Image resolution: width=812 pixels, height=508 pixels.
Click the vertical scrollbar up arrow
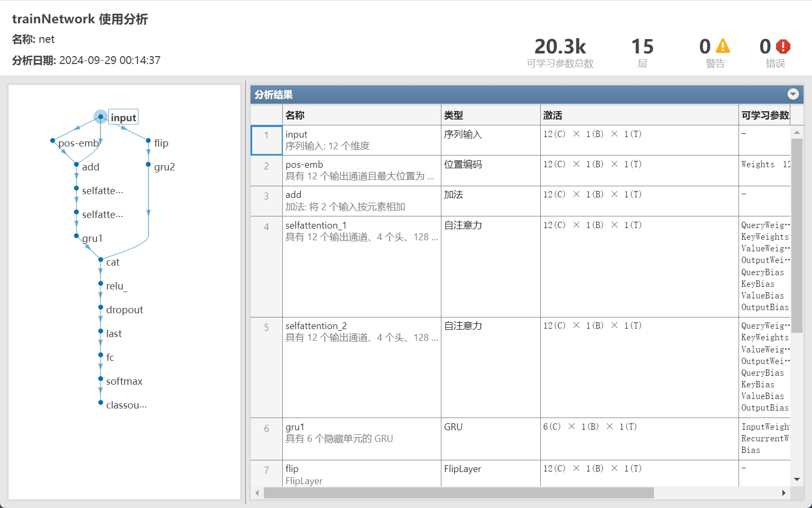click(797, 132)
